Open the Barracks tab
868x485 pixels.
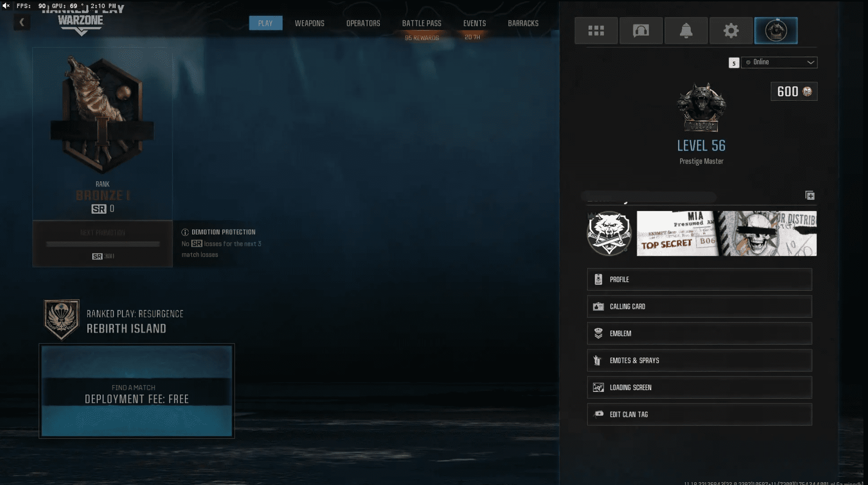click(523, 23)
